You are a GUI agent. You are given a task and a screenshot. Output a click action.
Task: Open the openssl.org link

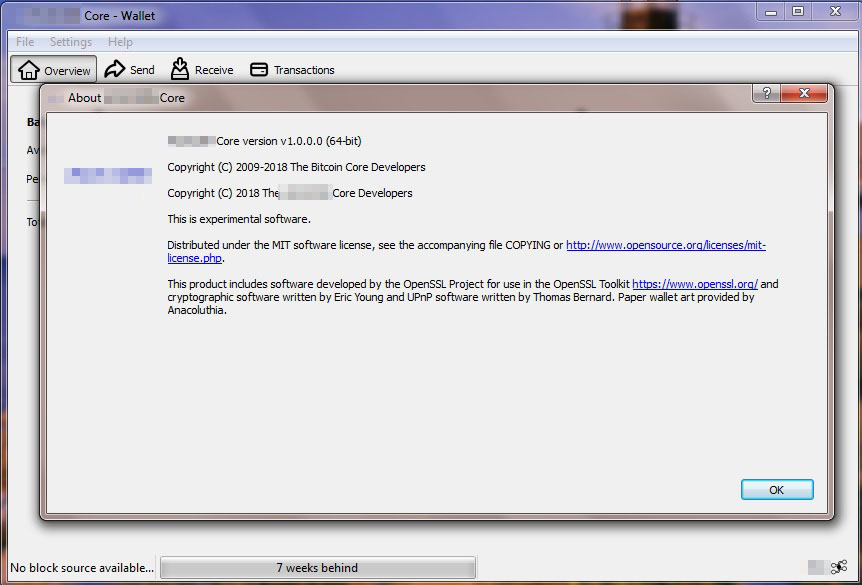click(x=695, y=284)
